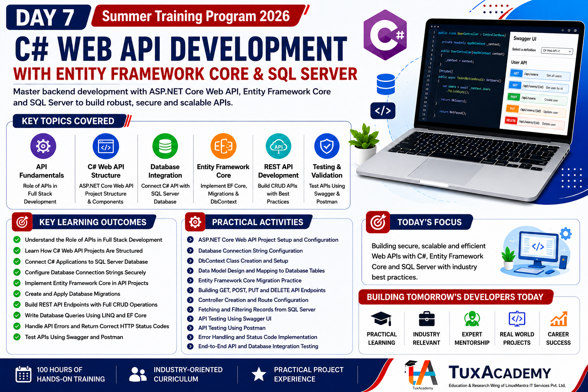Click the arrow bullet beside API Testing Using Postman
Image resolution: width=588 pixels, height=392 pixels.
190,328
